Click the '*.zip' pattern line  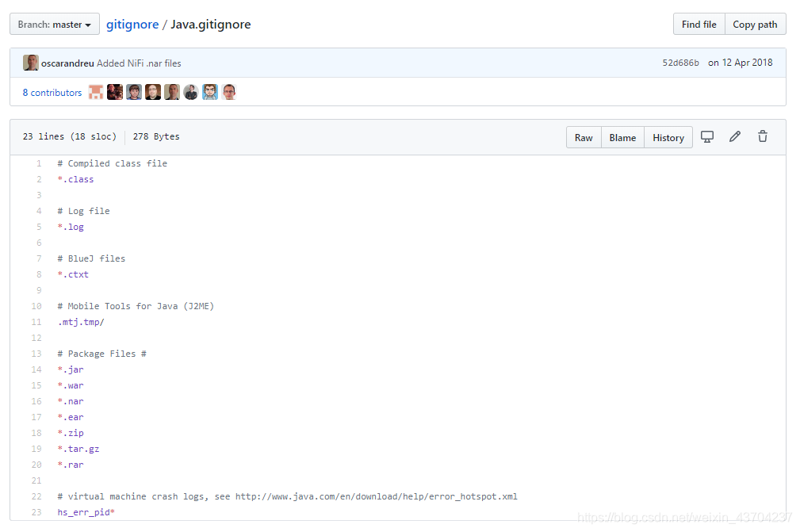coord(71,433)
